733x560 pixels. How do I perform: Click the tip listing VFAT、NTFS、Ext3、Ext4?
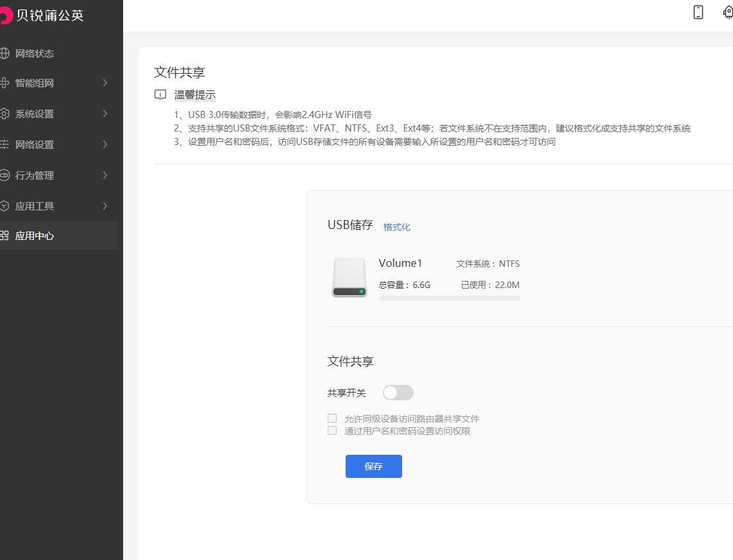[432, 128]
